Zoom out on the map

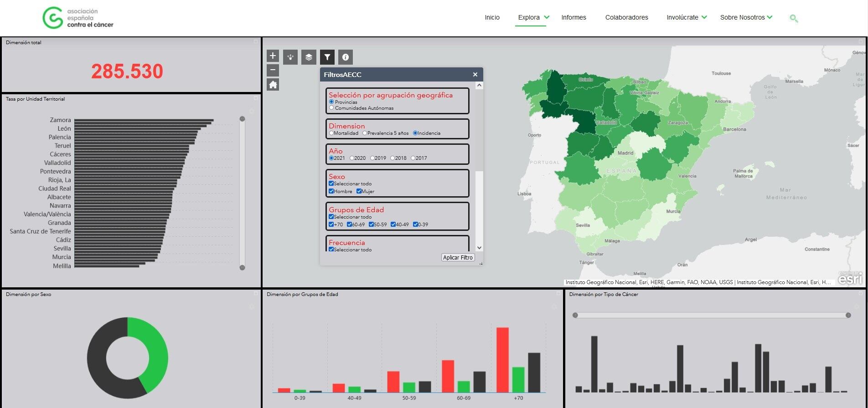click(273, 70)
